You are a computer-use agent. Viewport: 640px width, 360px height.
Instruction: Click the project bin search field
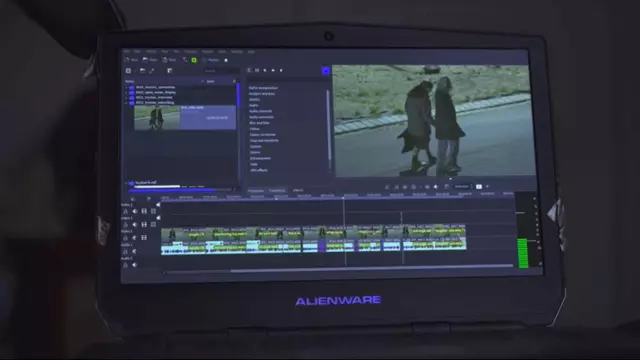[x=220, y=71]
